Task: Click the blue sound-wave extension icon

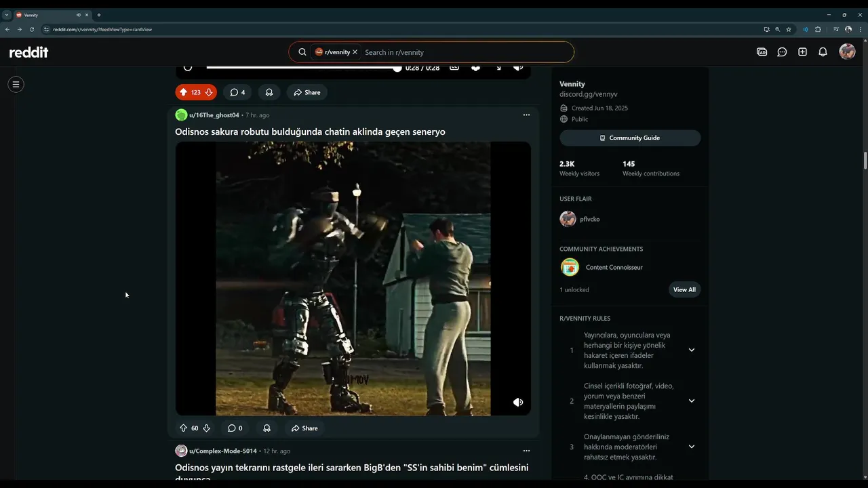Action: pyautogui.click(x=806, y=29)
